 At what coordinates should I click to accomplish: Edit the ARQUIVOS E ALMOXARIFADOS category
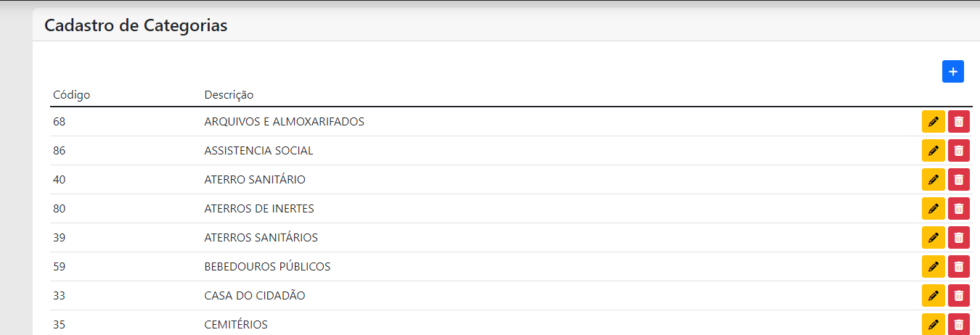(934, 122)
